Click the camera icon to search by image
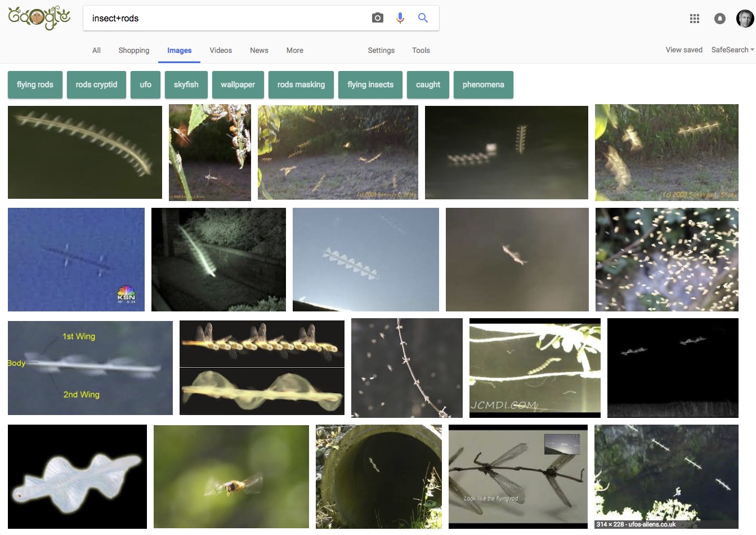The image size is (756, 535). point(377,17)
